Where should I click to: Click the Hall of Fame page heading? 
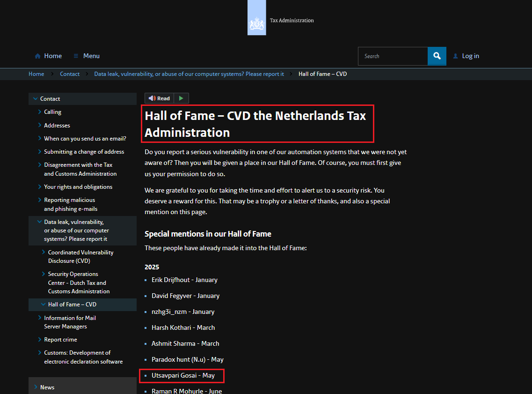click(255, 124)
